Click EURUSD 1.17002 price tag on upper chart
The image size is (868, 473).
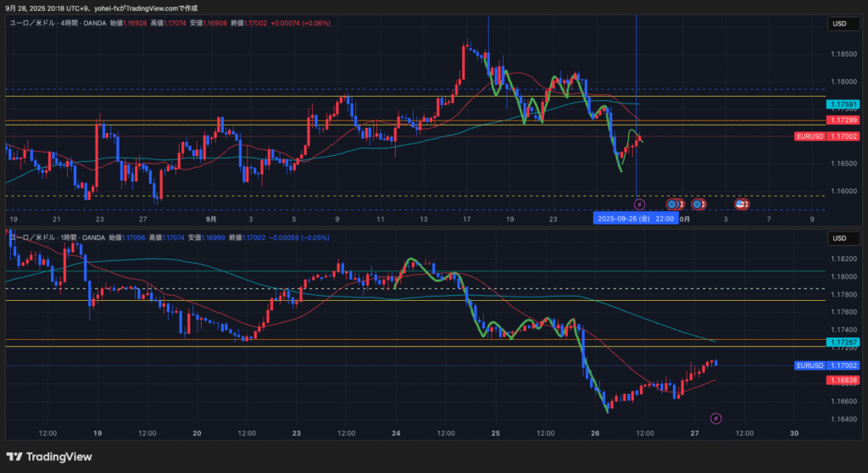827,136
